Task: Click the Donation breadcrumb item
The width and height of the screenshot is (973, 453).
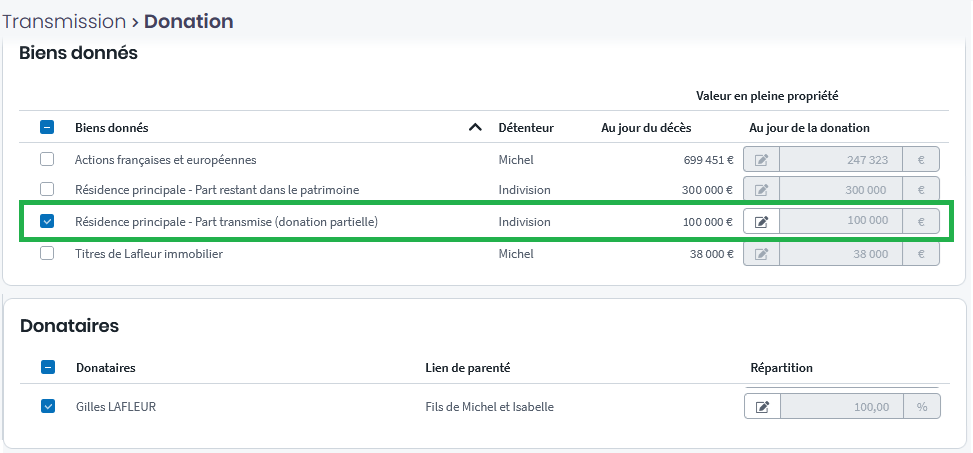Action: coord(189,21)
